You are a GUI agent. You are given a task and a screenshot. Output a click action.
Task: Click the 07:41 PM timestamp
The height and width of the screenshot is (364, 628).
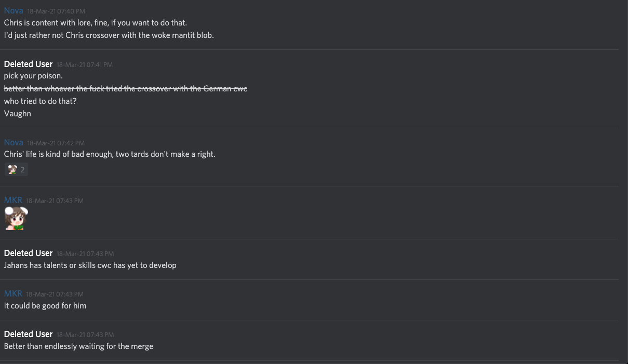85,64
